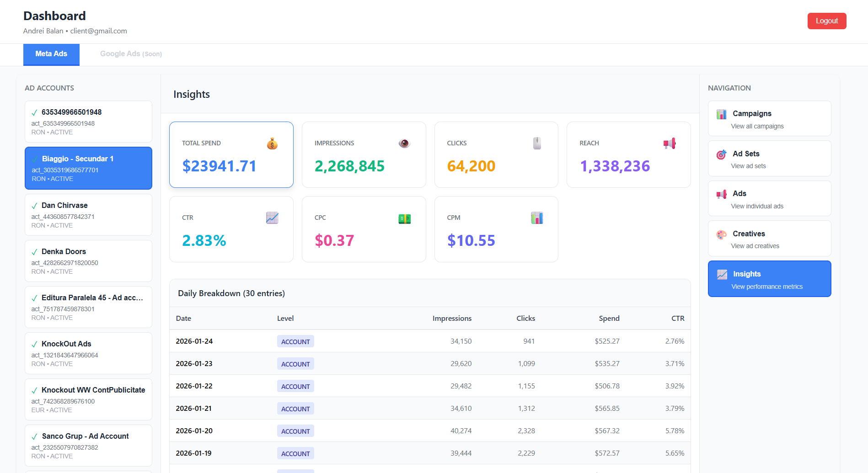Click the mouse icon on Clicks card
Image resolution: width=868 pixels, height=473 pixels.
tap(537, 143)
